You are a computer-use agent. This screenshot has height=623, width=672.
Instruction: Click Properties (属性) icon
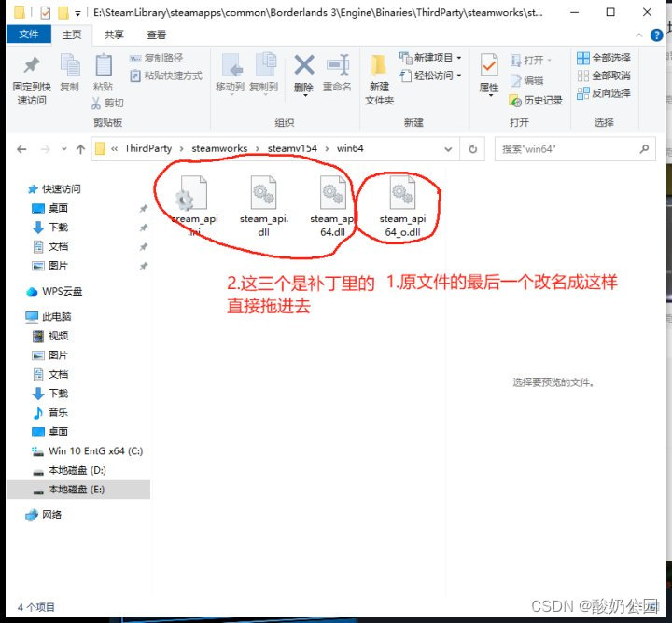click(488, 65)
